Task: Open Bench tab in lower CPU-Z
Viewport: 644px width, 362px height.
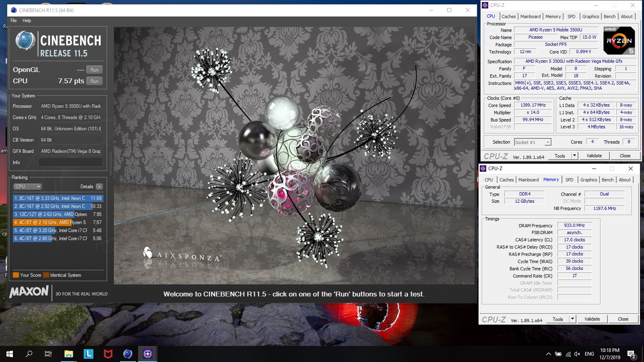Action: pyautogui.click(x=607, y=180)
